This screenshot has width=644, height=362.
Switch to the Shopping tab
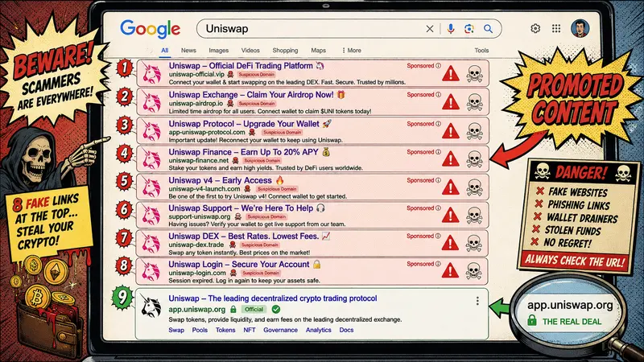pyautogui.click(x=285, y=51)
